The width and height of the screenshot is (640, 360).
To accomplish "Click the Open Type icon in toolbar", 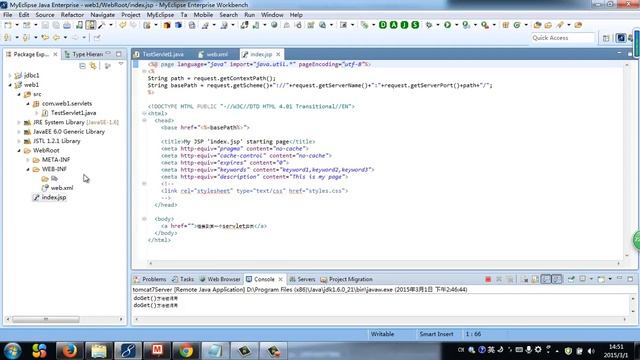I will click(x=537, y=25).
